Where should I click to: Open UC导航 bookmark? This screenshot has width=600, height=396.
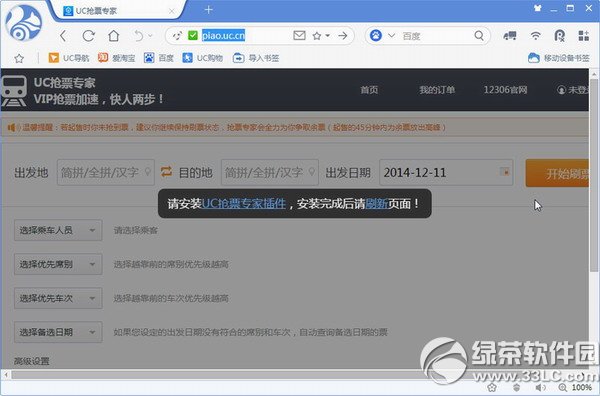click(69, 58)
